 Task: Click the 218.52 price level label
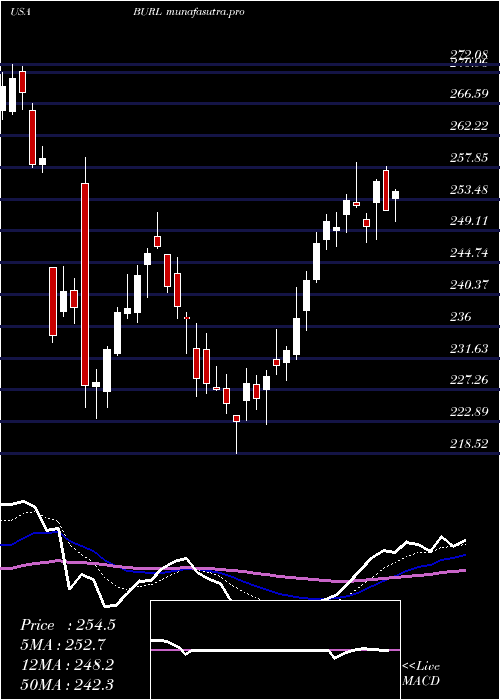click(x=467, y=444)
